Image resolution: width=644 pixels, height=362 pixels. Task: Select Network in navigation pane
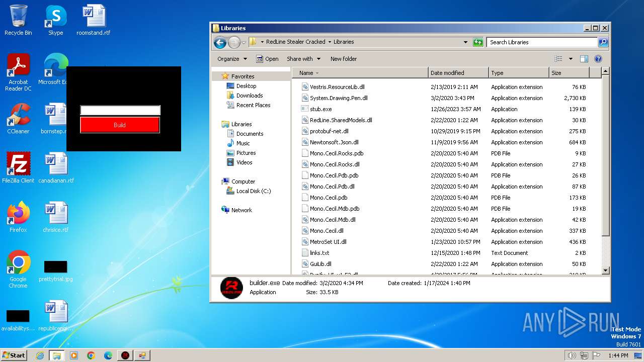(242, 210)
